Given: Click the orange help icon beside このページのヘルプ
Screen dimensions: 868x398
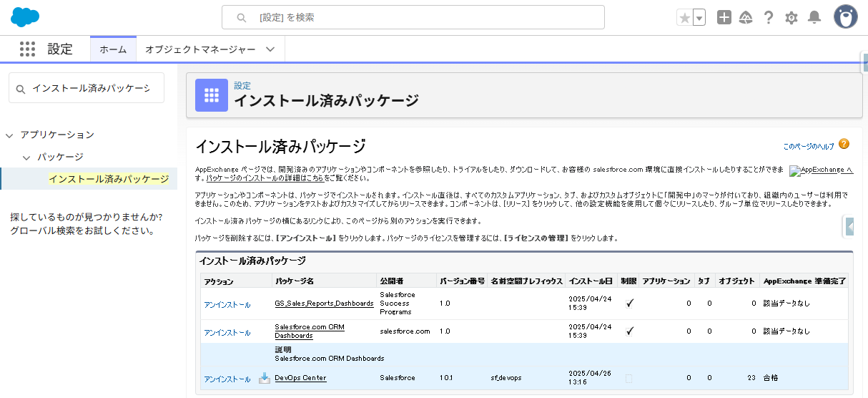Looking at the screenshot, I should (844, 144).
